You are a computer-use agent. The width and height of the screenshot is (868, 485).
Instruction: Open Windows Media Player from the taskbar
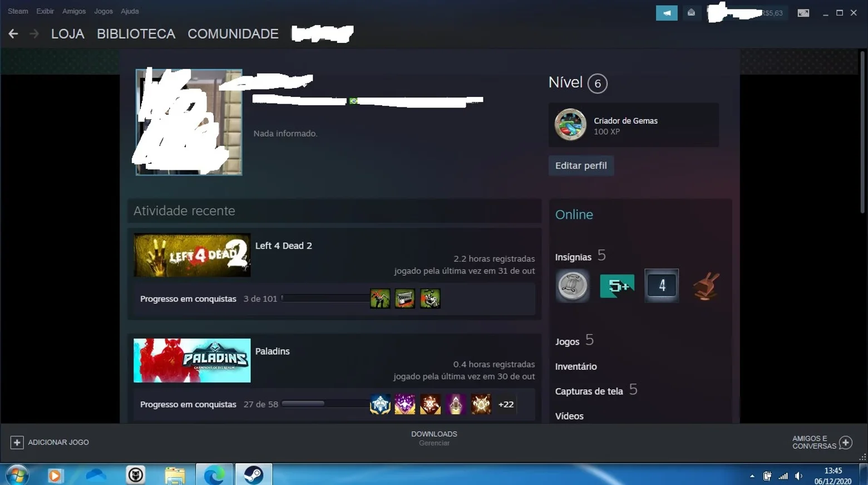(55, 475)
